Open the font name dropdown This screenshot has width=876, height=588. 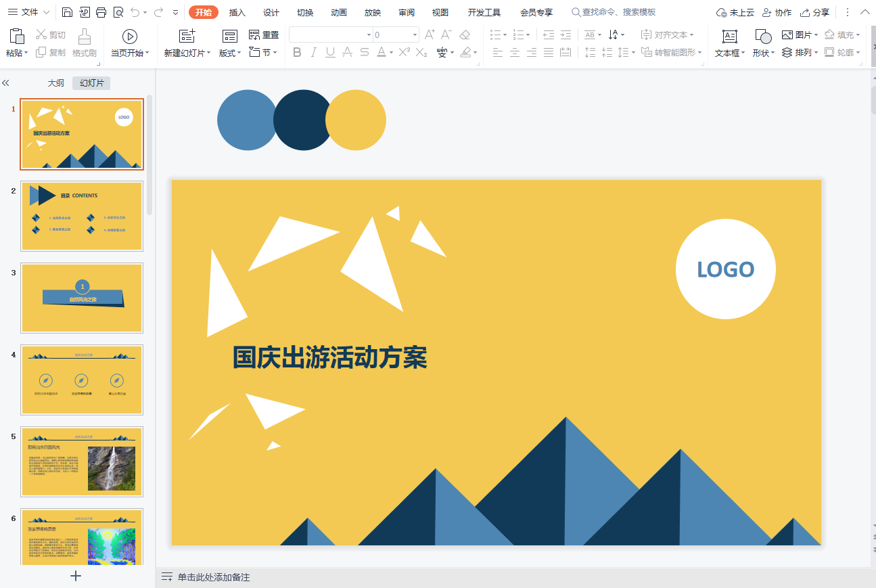pyautogui.click(x=369, y=35)
